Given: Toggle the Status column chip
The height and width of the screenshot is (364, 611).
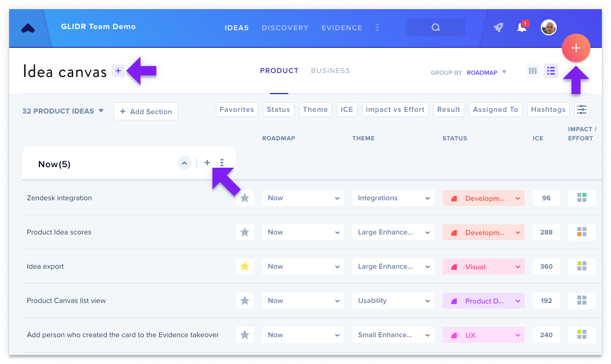Looking at the screenshot, I should pos(278,110).
